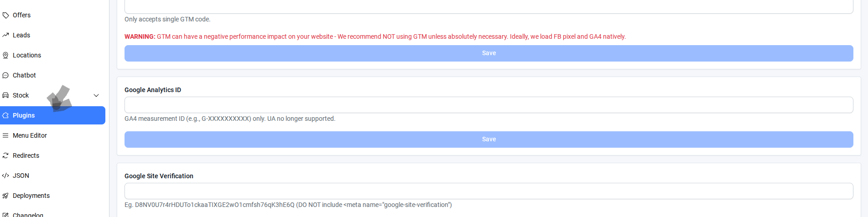Click the Locations pin icon
The image size is (868, 217).
[x=5, y=55]
